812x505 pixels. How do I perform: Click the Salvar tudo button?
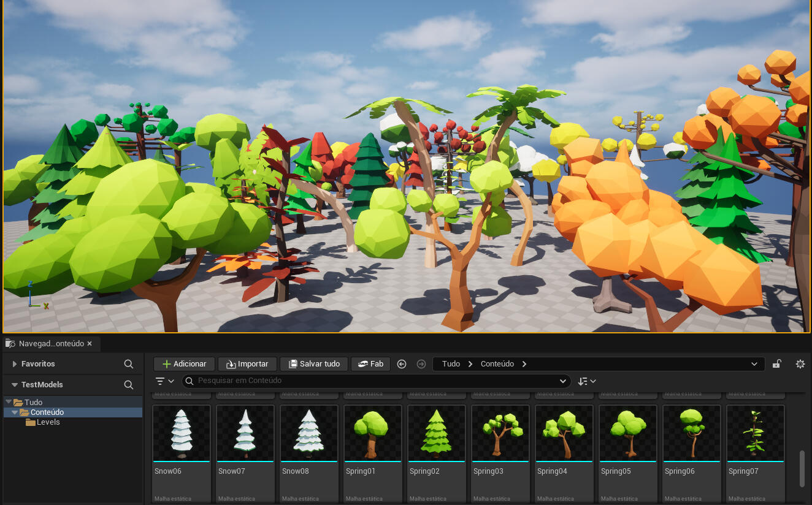click(x=313, y=363)
